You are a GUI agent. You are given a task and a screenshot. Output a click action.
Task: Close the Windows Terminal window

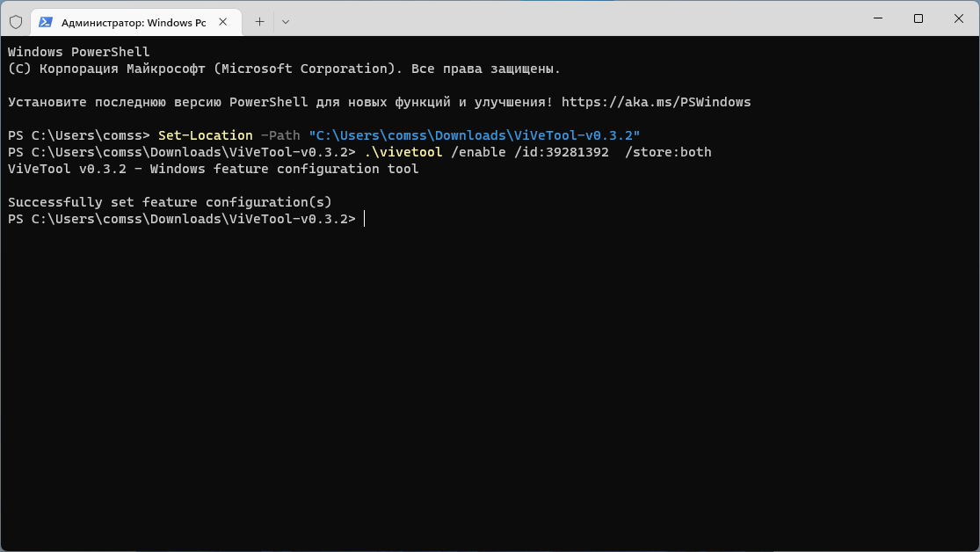pos(959,18)
